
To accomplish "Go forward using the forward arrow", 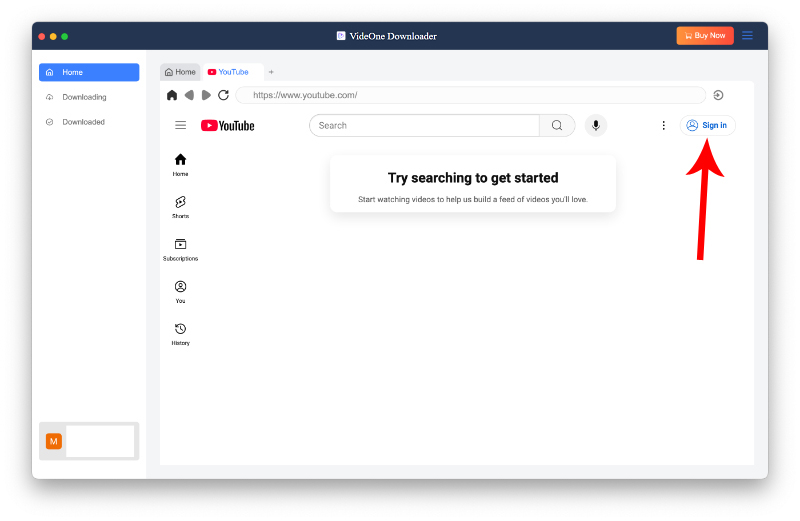I will pos(206,95).
